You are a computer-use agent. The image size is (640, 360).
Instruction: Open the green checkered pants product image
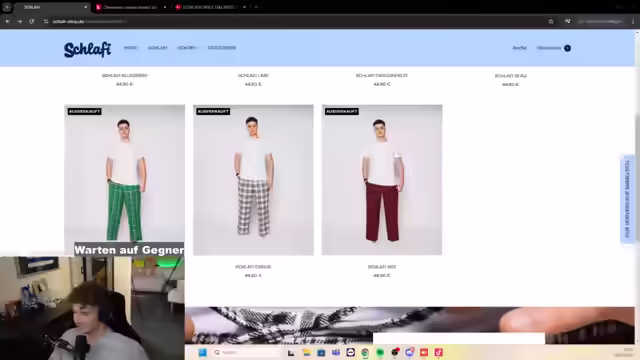click(x=124, y=173)
